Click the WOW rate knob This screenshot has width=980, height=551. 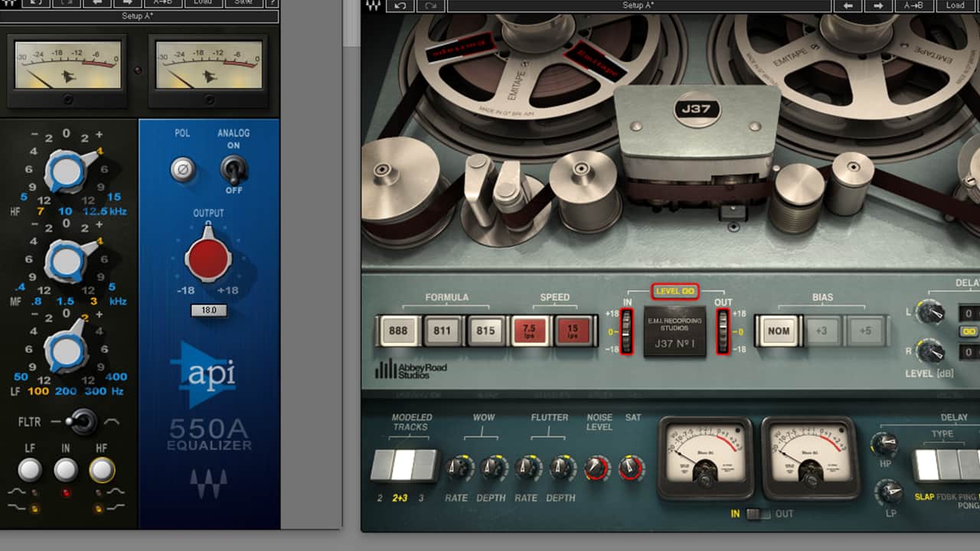point(459,467)
